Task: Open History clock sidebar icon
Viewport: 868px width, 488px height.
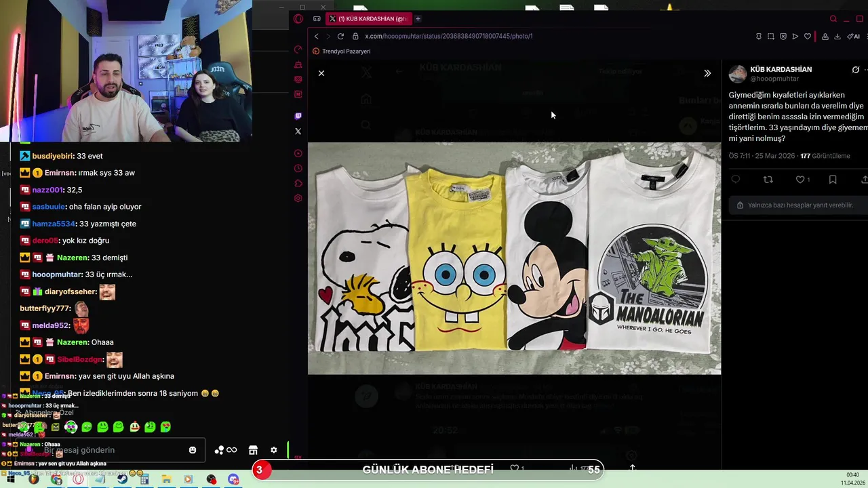Action: 298,168
